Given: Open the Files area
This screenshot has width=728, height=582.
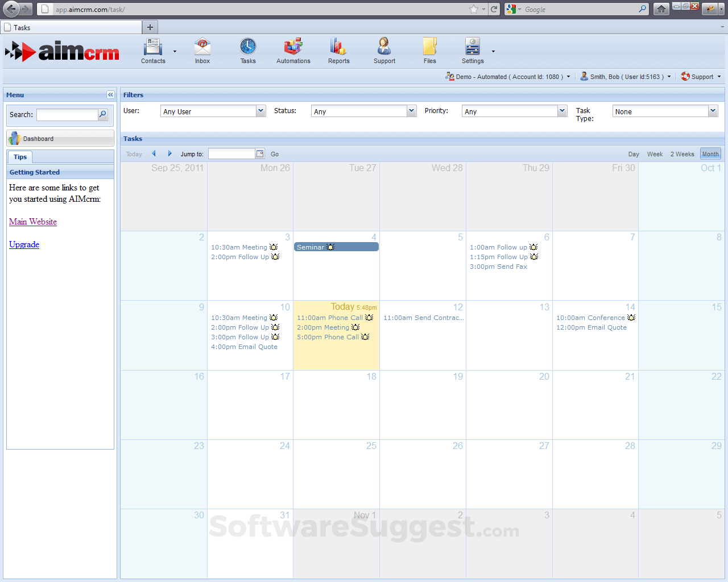Looking at the screenshot, I should point(429,51).
